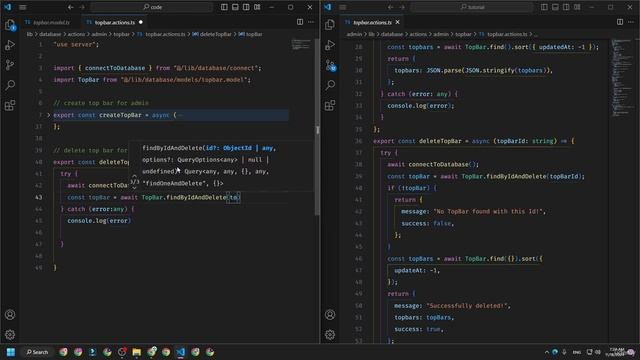Click 'Successfully deleted!' string in right editor
The width and height of the screenshot is (640, 360).
pyautogui.click(x=468, y=306)
